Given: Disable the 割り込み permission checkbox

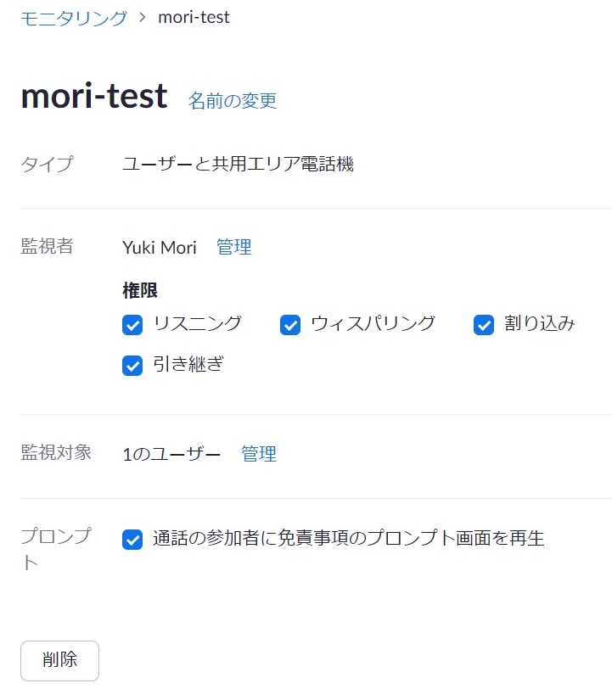Looking at the screenshot, I should 484,324.
